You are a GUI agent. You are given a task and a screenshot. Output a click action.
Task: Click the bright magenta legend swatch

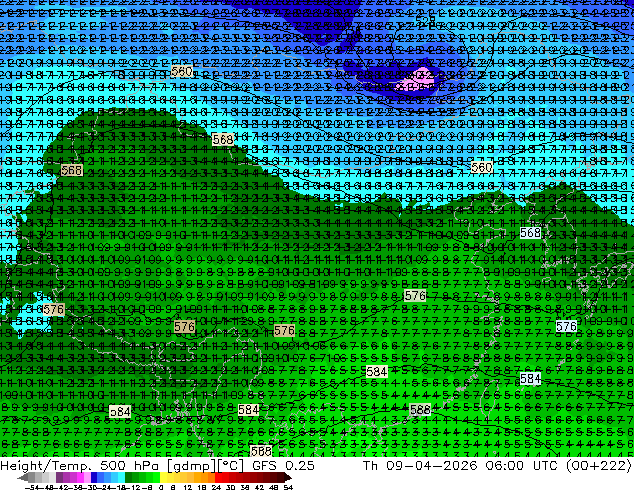(80, 477)
